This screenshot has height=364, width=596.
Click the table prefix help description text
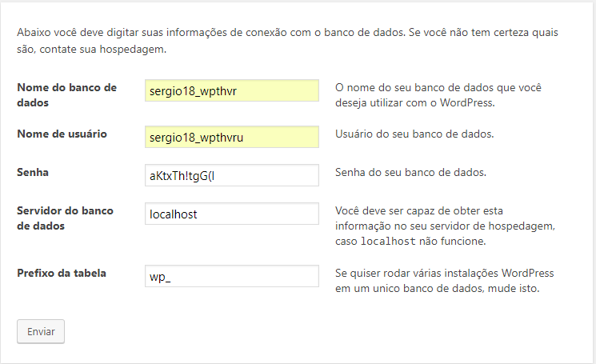(x=444, y=280)
